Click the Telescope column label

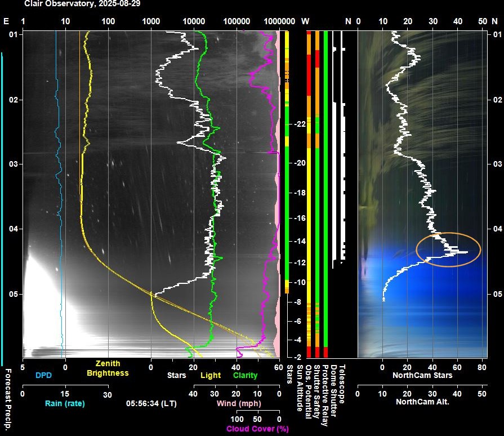343,383
